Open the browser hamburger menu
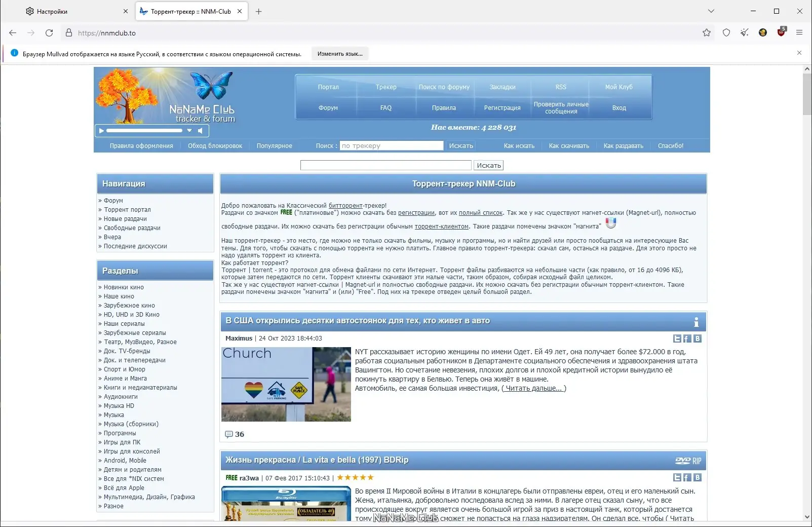 coord(799,33)
